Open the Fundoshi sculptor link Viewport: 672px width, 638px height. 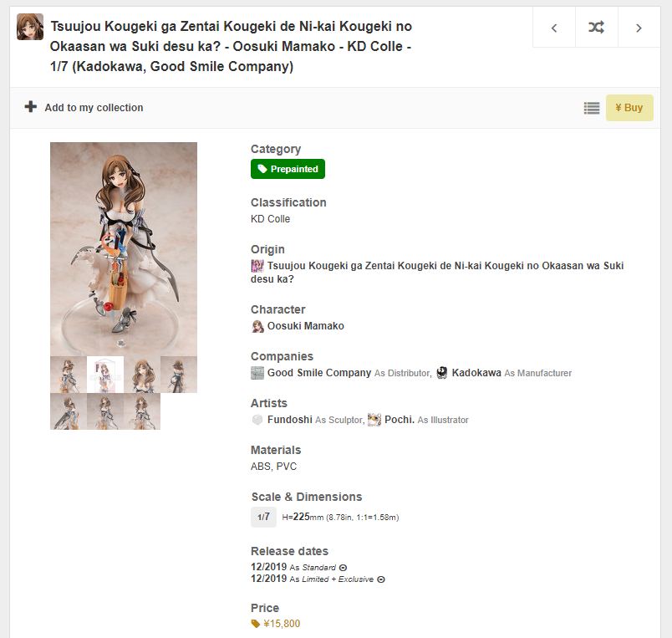(289, 420)
